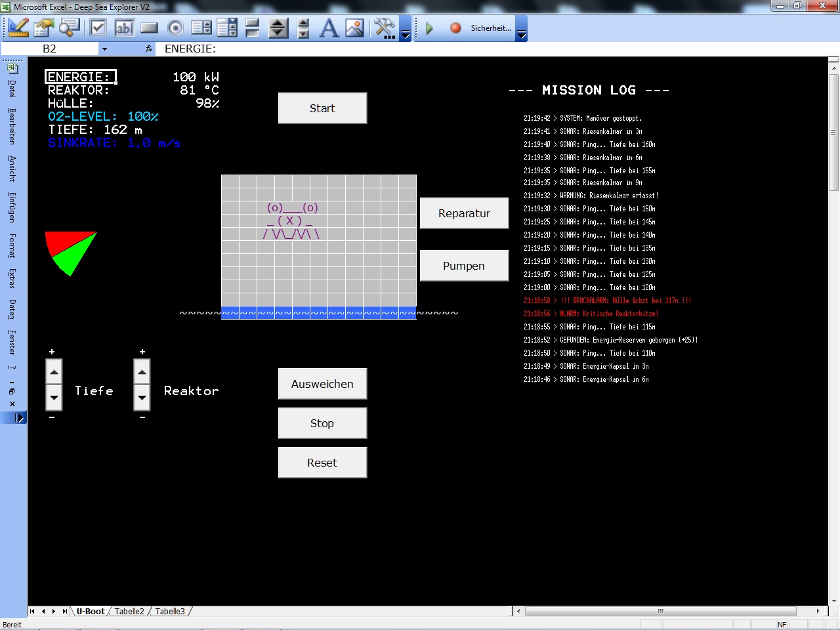The width and height of the screenshot is (840, 630).
Task: Open the control Properties window icon
Action: (44, 28)
